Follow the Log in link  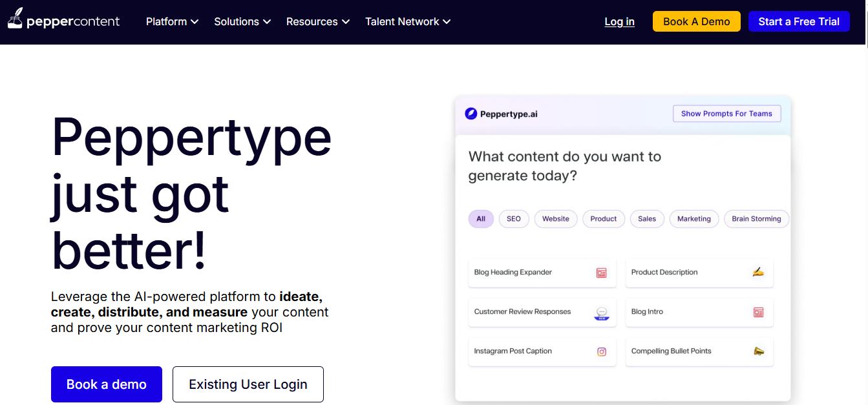coord(619,22)
